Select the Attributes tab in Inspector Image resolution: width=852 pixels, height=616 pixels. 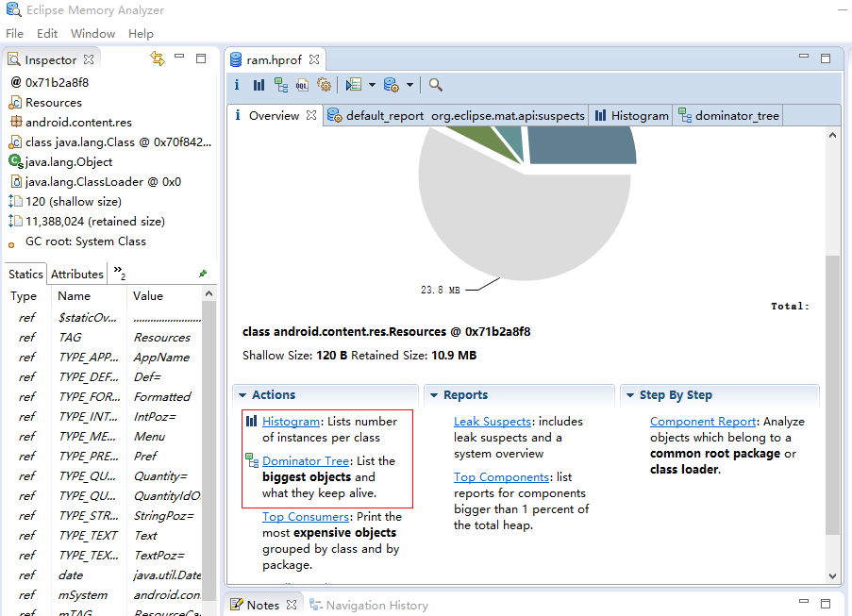click(77, 274)
